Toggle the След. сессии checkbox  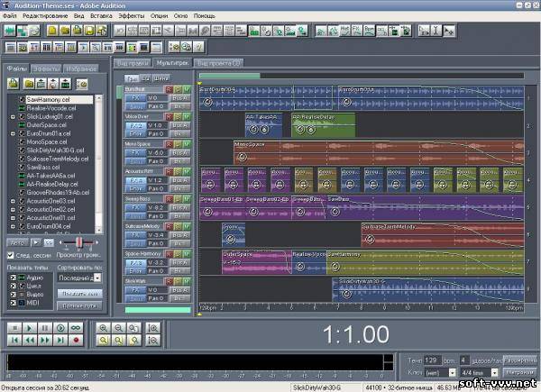click(x=11, y=255)
